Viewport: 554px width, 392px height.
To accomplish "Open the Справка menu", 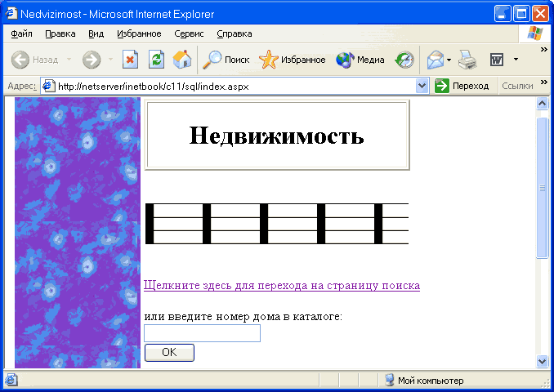I will (235, 33).
